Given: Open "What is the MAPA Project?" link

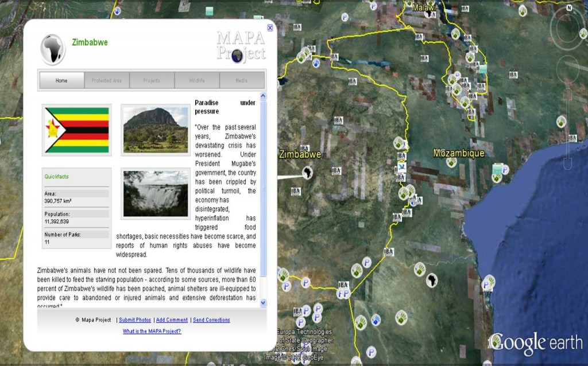Looking at the screenshot, I should coord(152,331).
